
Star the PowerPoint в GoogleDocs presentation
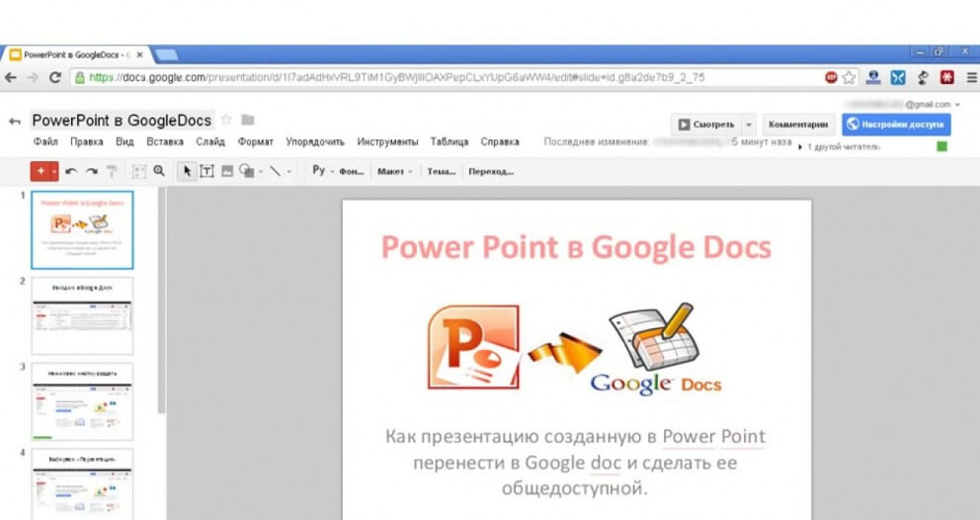[x=226, y=120]
